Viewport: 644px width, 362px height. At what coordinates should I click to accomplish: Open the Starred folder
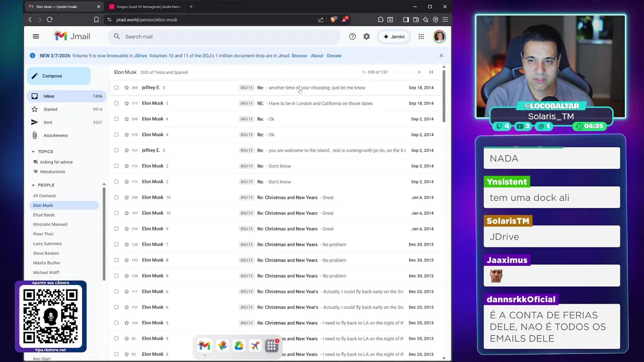[x=65, y=109]
